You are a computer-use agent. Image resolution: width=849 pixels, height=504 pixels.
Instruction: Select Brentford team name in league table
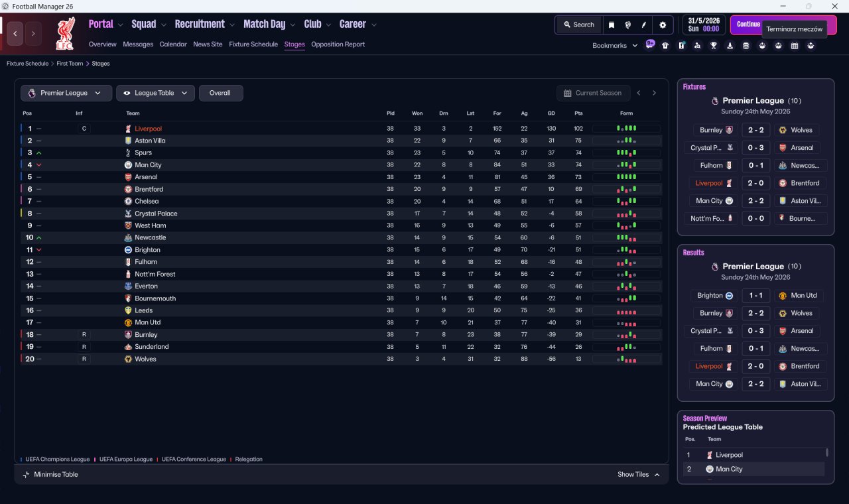[149, 189]
